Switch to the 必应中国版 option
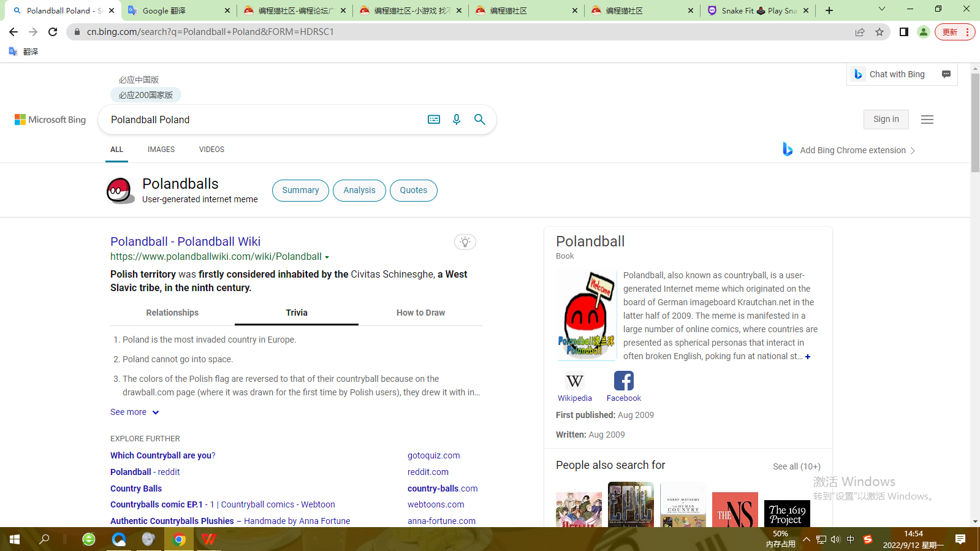This screenshot has height=551, width=980. point(139,80)
